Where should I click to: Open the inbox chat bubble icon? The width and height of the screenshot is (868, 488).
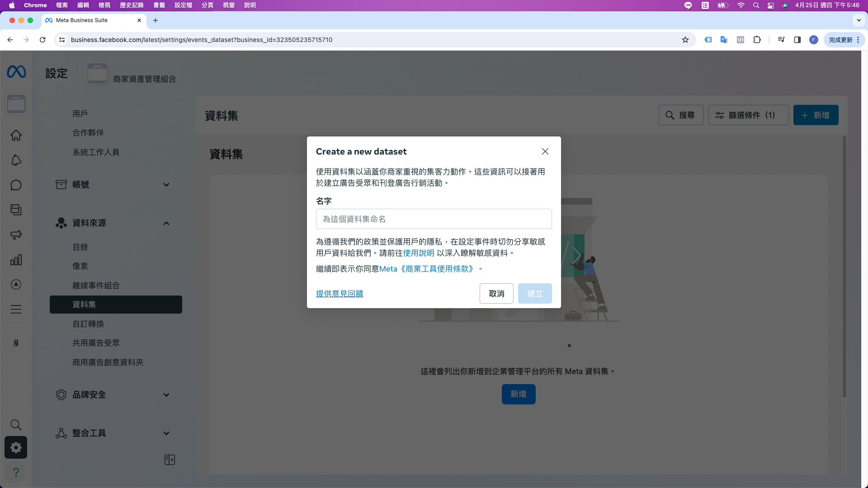pos(16,185)
